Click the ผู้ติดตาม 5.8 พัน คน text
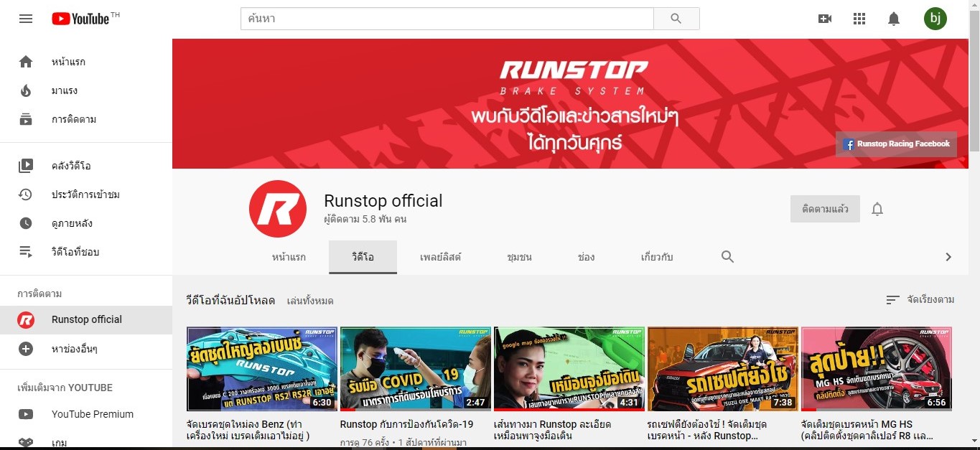This screenshot has width=980, height=450. pos(365,219)
